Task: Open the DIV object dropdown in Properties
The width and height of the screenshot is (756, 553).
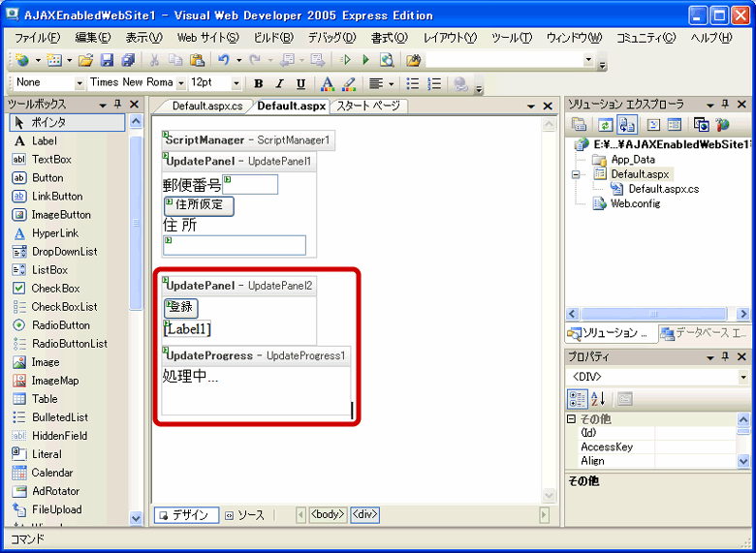Action: click(743, 377)
